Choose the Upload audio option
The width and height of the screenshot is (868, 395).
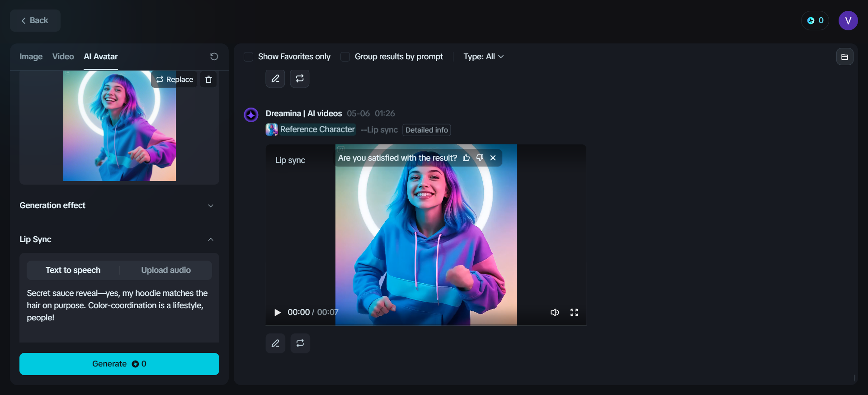coord(166,270)
